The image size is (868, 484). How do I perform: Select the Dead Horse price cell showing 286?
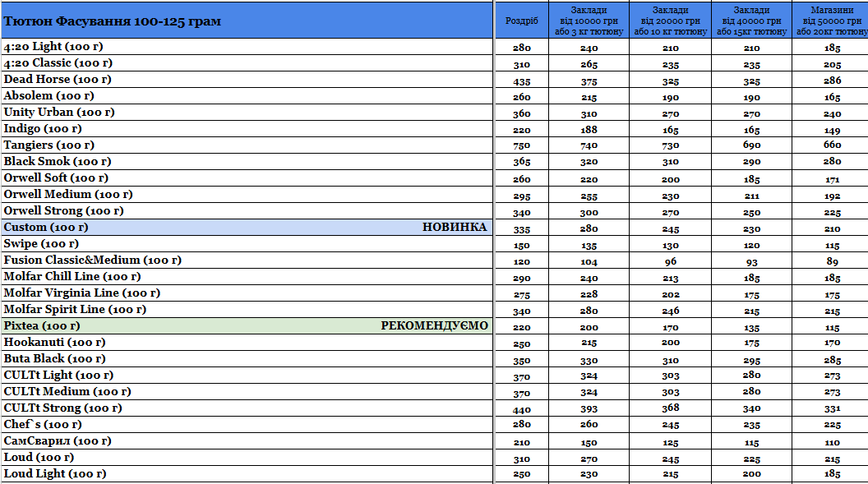[x=832, y=81]
